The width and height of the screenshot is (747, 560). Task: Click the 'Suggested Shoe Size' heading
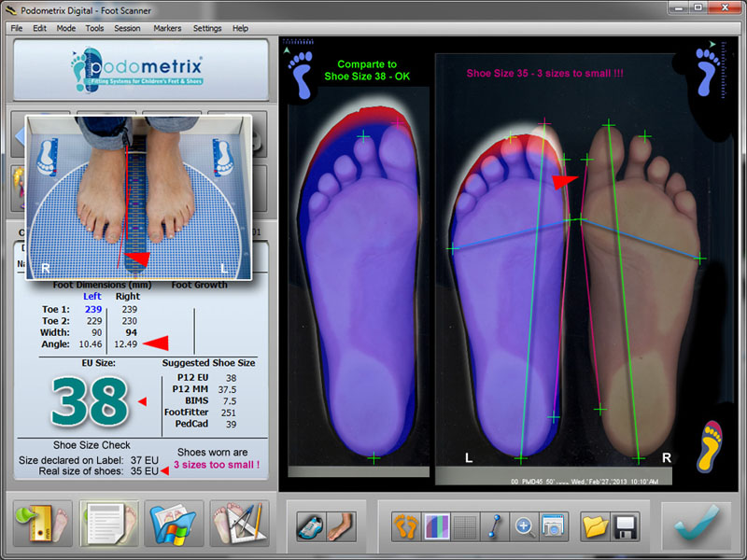[208, 363]
